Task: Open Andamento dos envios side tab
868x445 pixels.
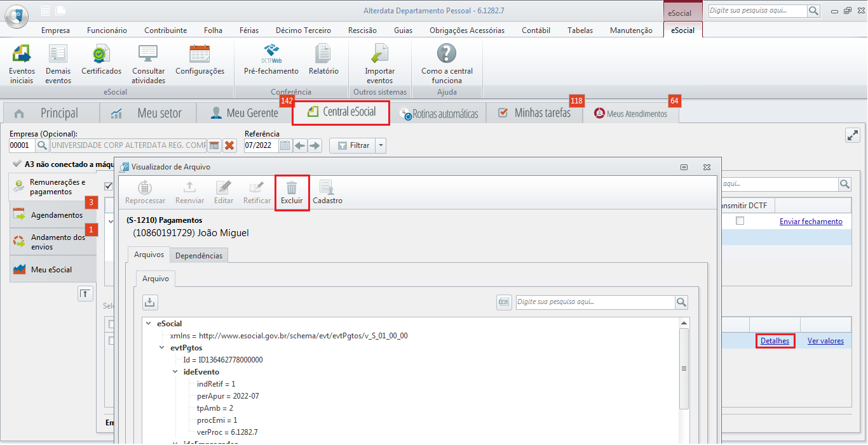Action: pos(53,242)
